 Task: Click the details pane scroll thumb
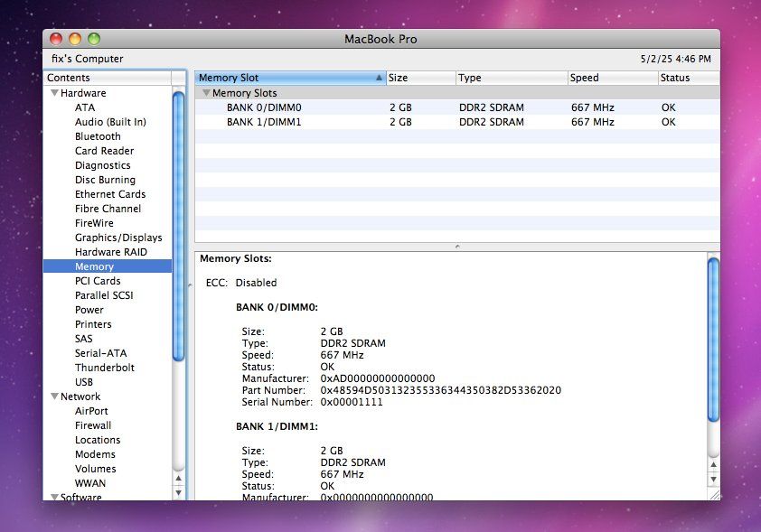click(x=713, y=340)
